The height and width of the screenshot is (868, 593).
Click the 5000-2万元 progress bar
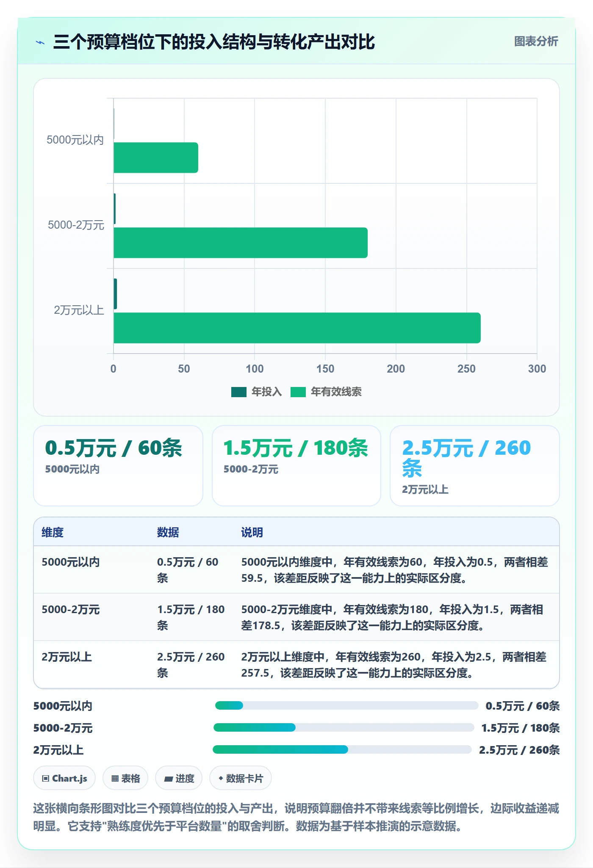pyautogui.click(x=344, y=727)
